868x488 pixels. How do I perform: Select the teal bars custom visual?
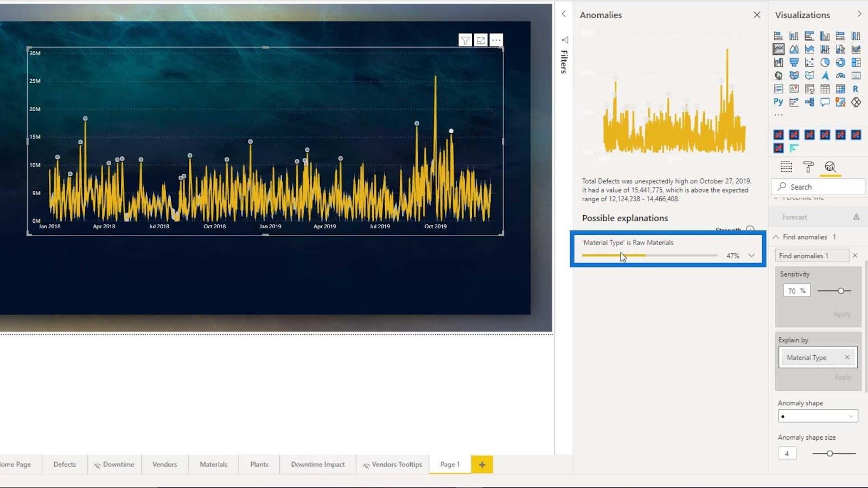pyautogui.click(x=794, y=148)
